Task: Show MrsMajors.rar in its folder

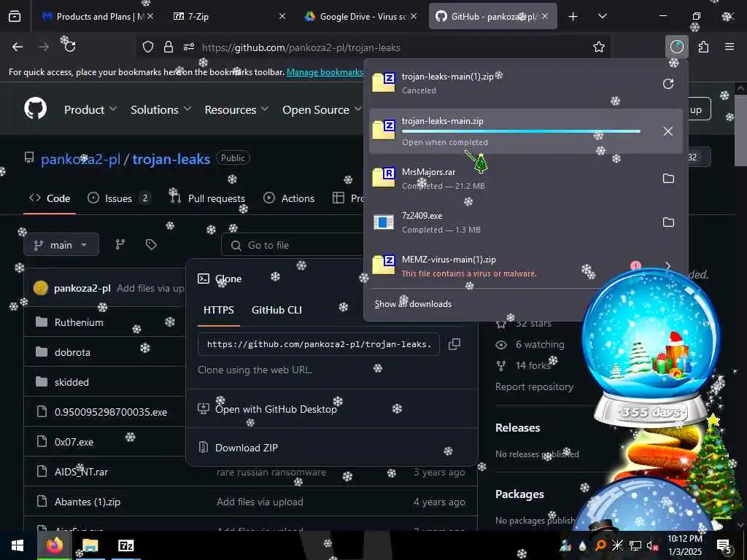Action: [668, 179]
